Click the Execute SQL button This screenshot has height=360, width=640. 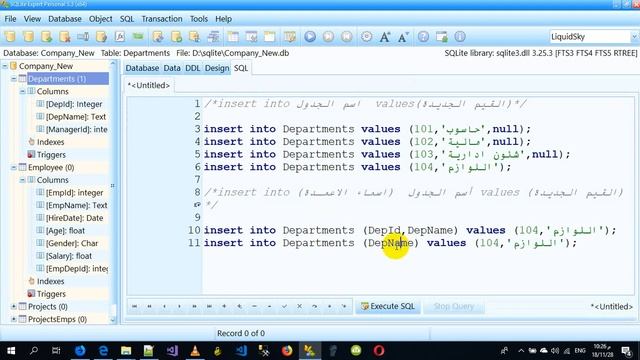click(x=388, y=306)
